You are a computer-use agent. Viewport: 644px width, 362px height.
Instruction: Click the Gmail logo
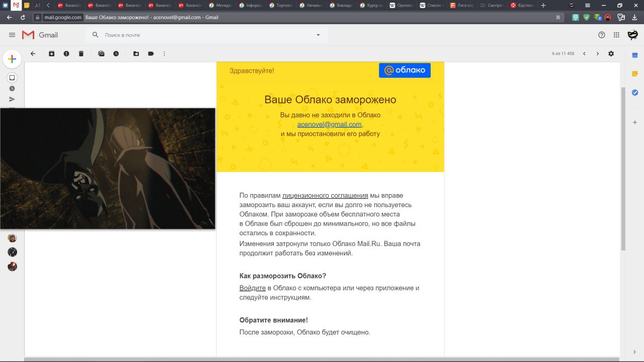click(x=40, y=35)
